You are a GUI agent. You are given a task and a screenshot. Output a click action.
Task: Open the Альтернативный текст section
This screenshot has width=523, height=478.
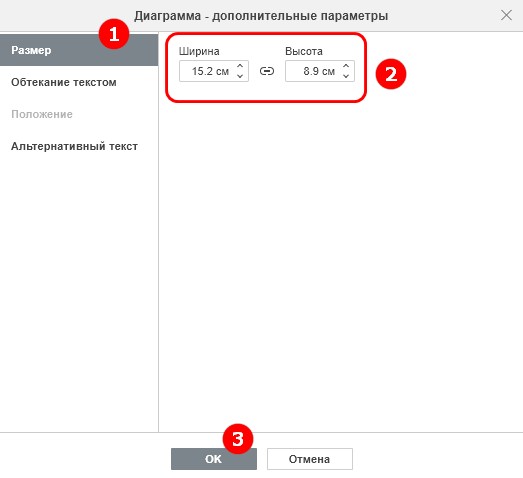click(79, 146)
